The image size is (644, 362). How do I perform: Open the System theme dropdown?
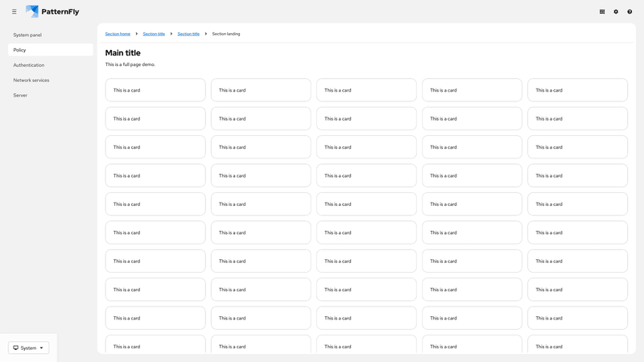coord(28,348)
